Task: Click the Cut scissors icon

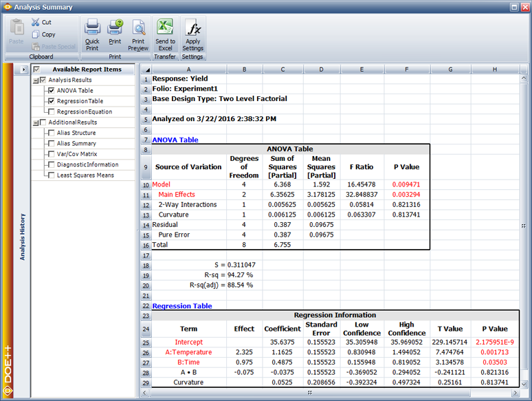Action: coord(35,22)
